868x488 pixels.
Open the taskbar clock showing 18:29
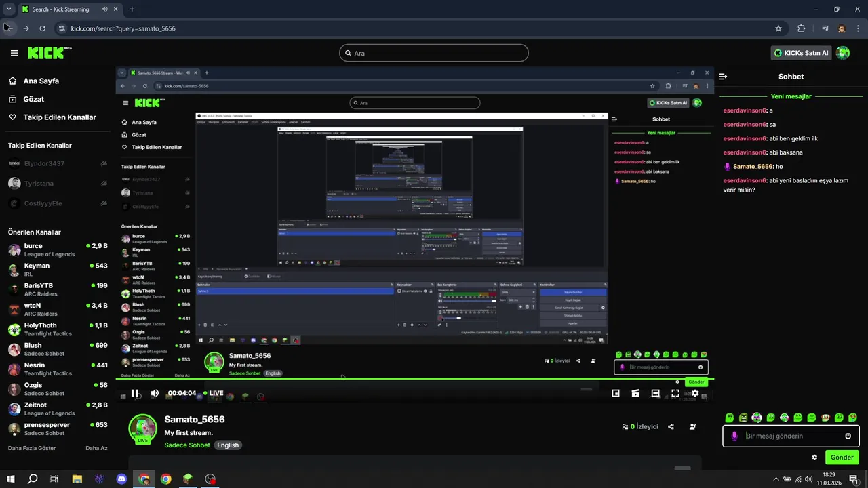pos(829,479)
